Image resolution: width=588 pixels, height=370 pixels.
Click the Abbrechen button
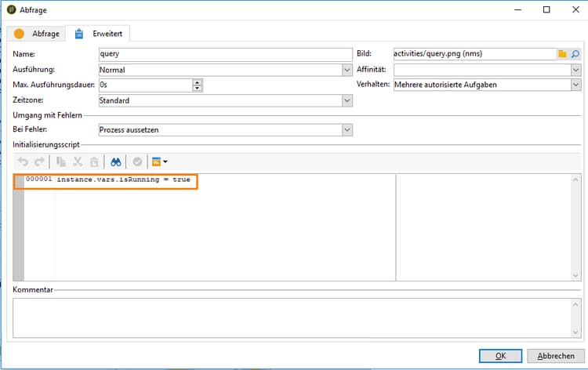(556, 356)
